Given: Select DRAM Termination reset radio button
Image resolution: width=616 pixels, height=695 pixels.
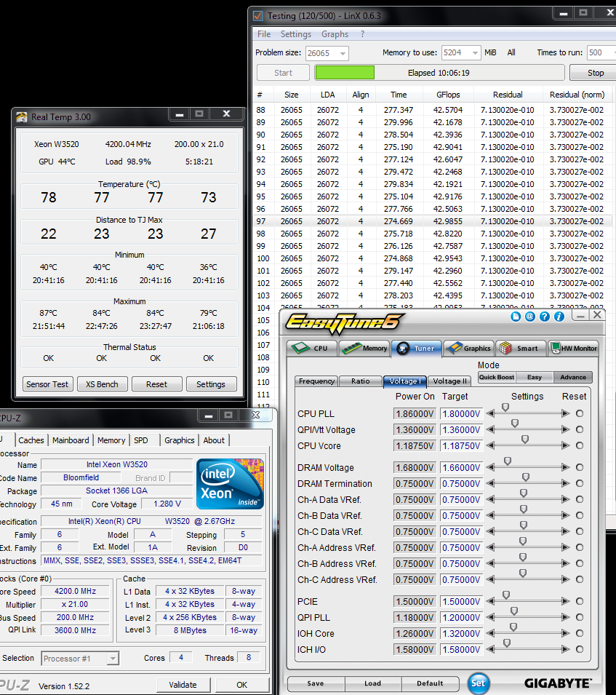Looking at the screenshot, I should tap(579, 483).
